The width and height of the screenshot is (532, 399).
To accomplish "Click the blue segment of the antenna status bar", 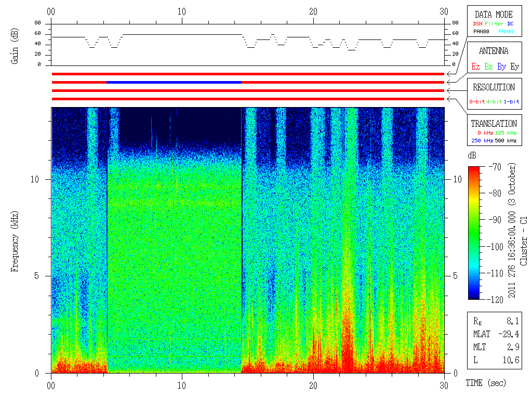I will 174,83.
